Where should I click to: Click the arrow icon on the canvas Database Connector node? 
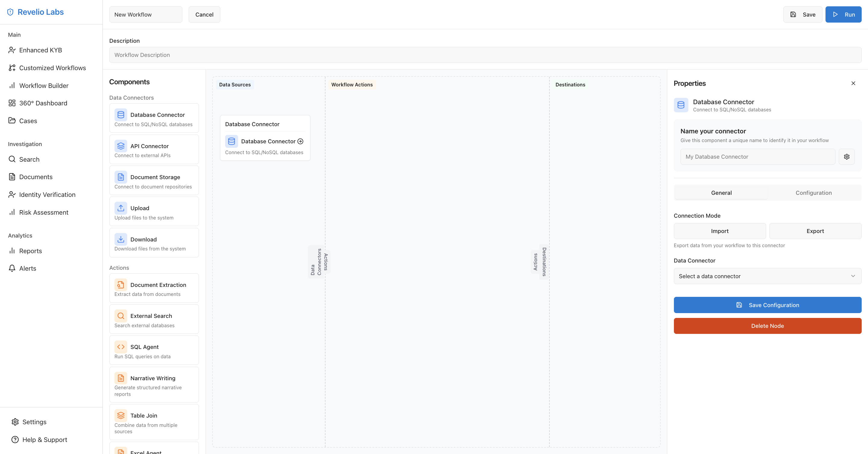click(300, 141)
